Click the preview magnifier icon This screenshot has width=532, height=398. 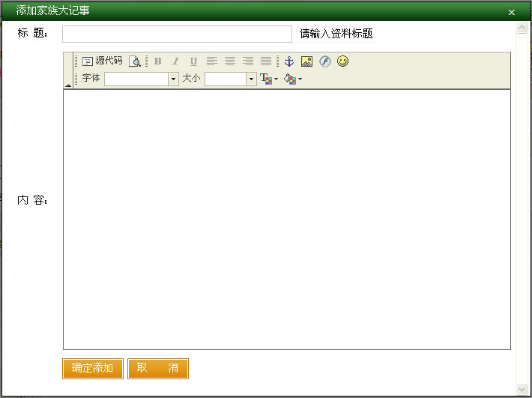coord(135,61)
